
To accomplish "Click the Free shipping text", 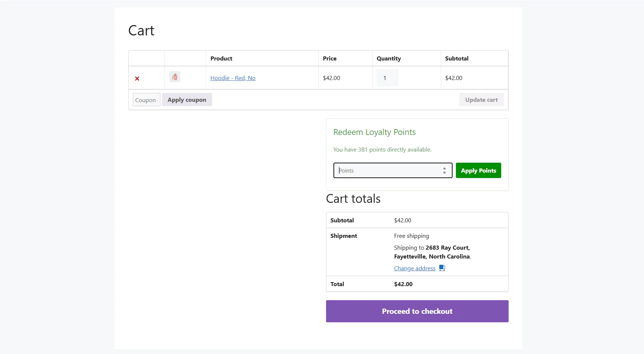I will click(411, 236).
